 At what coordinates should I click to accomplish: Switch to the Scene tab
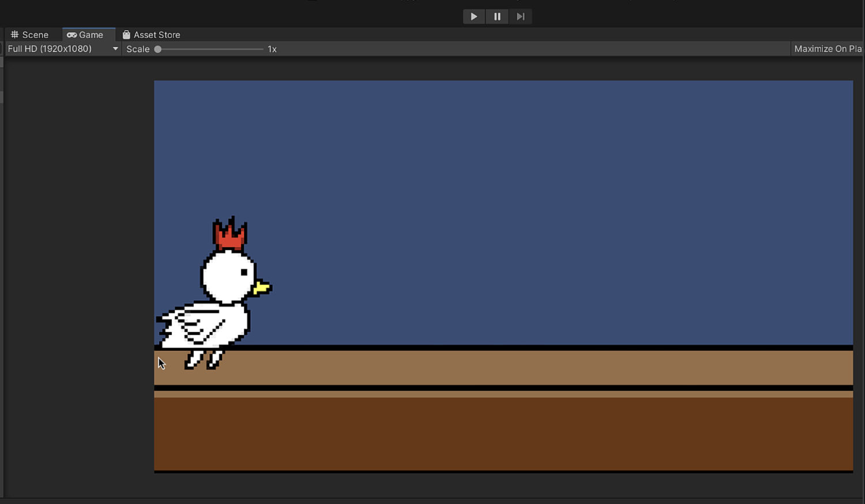click(30, 35)
